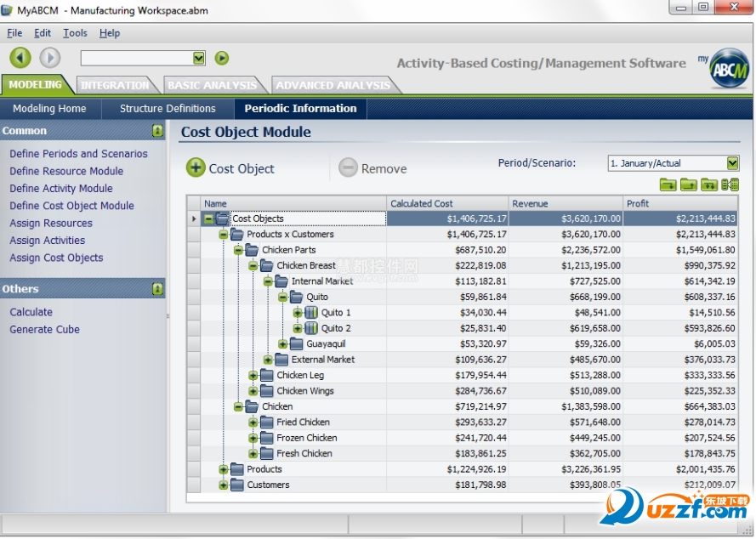
Task: Click the column layout icon beside folder icons
Action: point(730,184)
